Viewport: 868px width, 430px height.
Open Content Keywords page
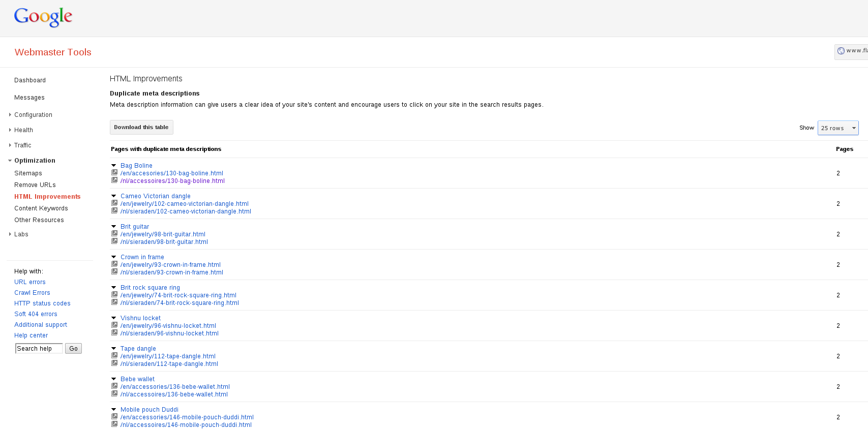pos(41,208)
